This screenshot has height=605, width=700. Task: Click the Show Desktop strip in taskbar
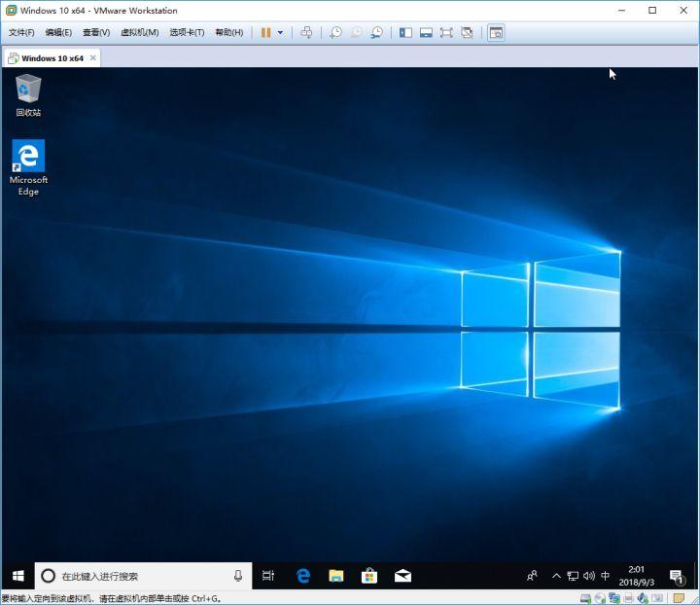[696, 576]
